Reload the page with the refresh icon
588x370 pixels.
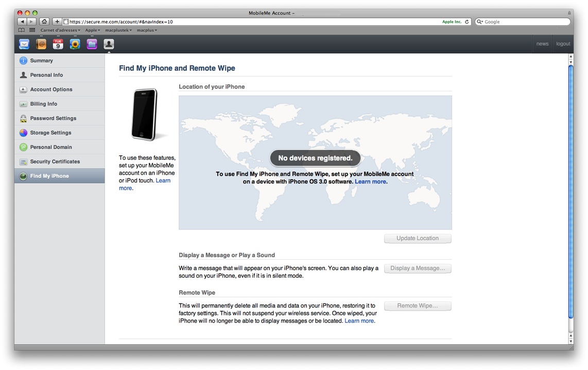point(467,22)
